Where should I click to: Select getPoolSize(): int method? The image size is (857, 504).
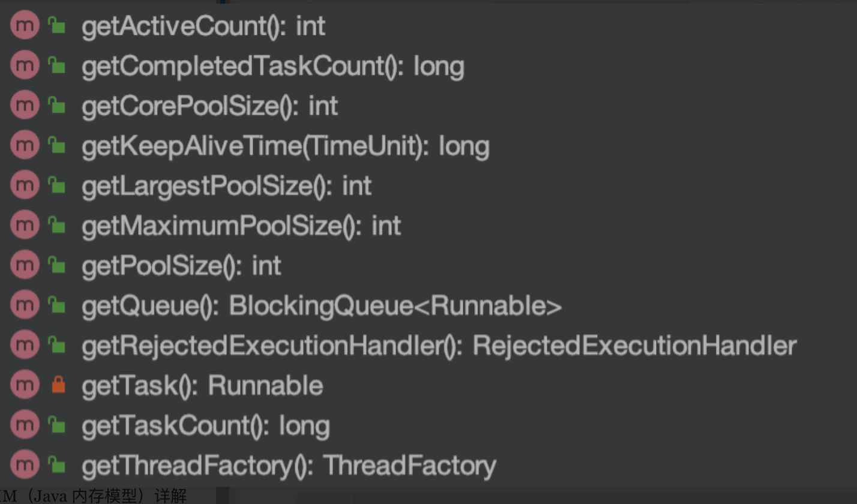coord(181,266)
